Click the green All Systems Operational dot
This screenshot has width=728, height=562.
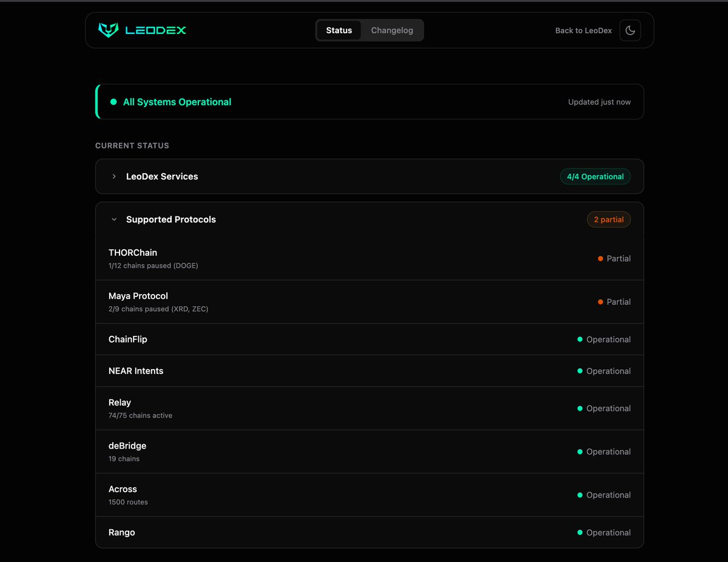[113, 102]
